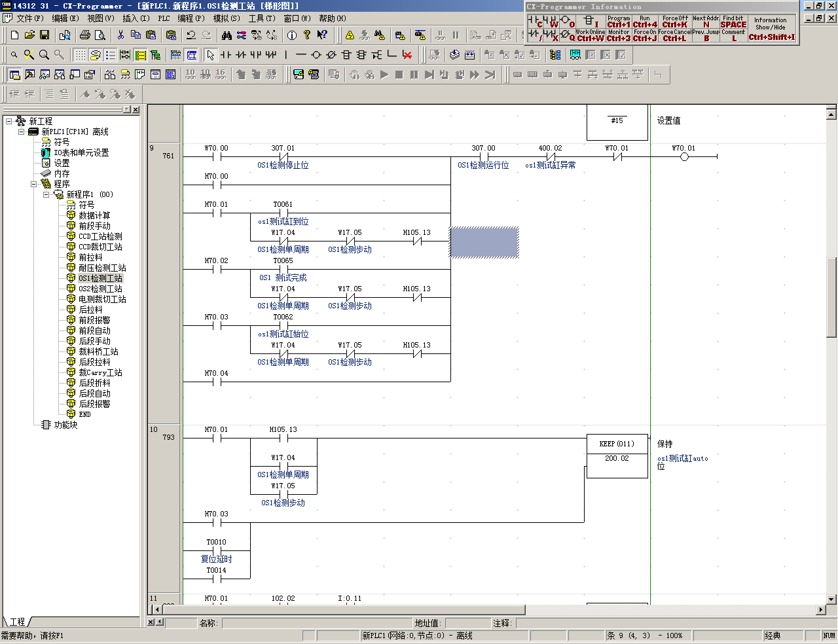Open the 编辑(E) menu
The image size is (838, 644).
tap(65, 18)
